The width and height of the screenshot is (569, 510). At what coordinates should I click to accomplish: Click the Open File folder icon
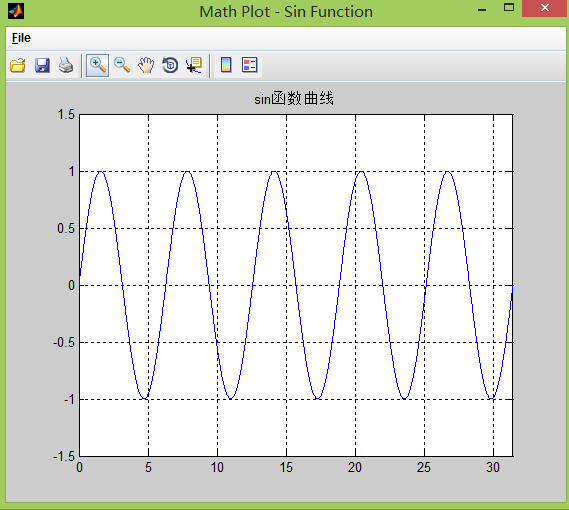click(18, 66)
